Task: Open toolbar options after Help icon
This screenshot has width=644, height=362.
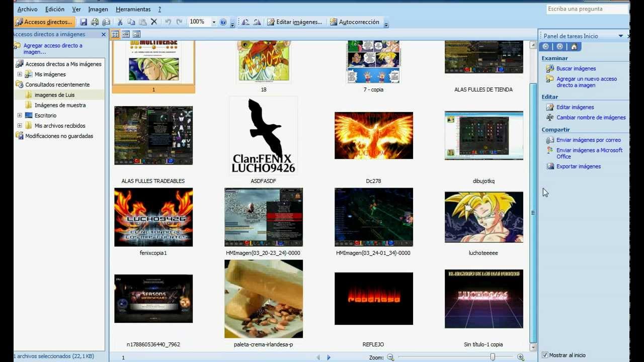Action: pyautogui.click(x=232, y=23)
